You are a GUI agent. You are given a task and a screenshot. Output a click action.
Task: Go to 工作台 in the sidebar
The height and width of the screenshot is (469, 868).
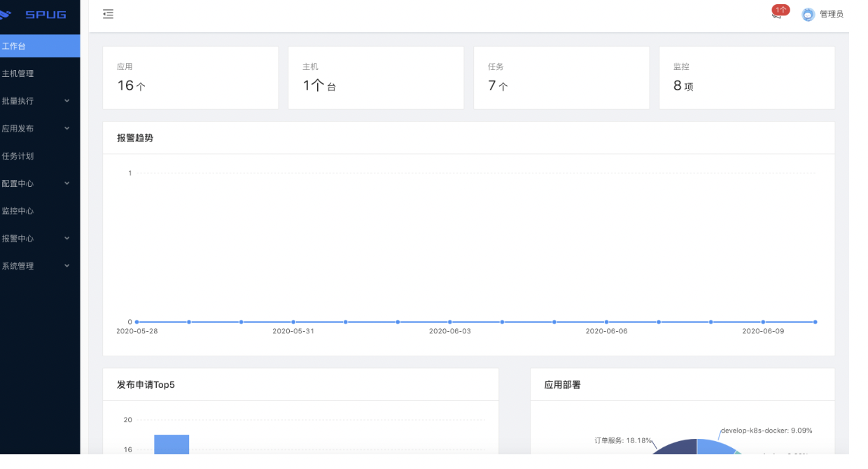(40, 46)
